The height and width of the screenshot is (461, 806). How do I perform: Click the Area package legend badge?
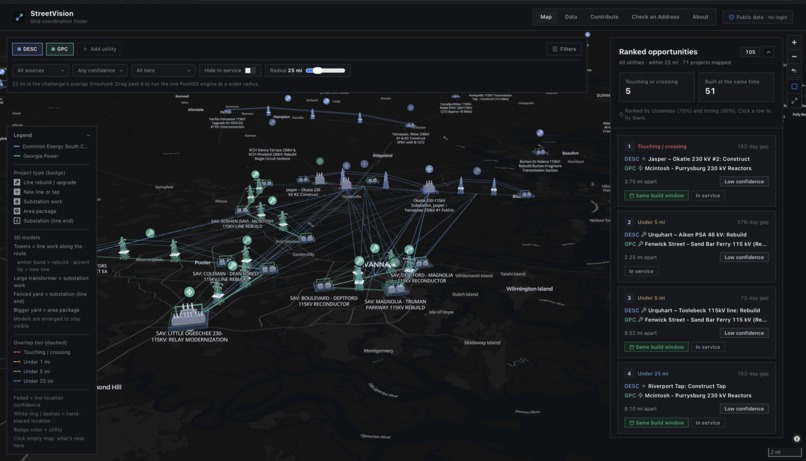pos(17,211)
